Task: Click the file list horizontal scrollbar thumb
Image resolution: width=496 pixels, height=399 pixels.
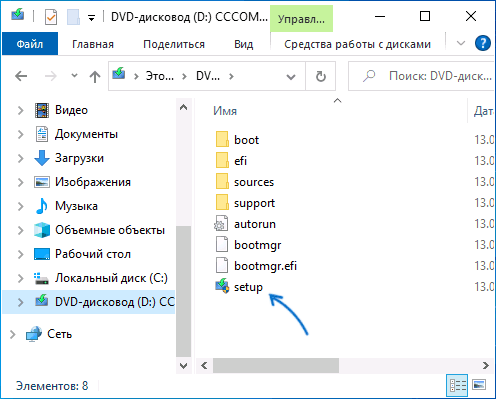Action: [x=276, y=366]
